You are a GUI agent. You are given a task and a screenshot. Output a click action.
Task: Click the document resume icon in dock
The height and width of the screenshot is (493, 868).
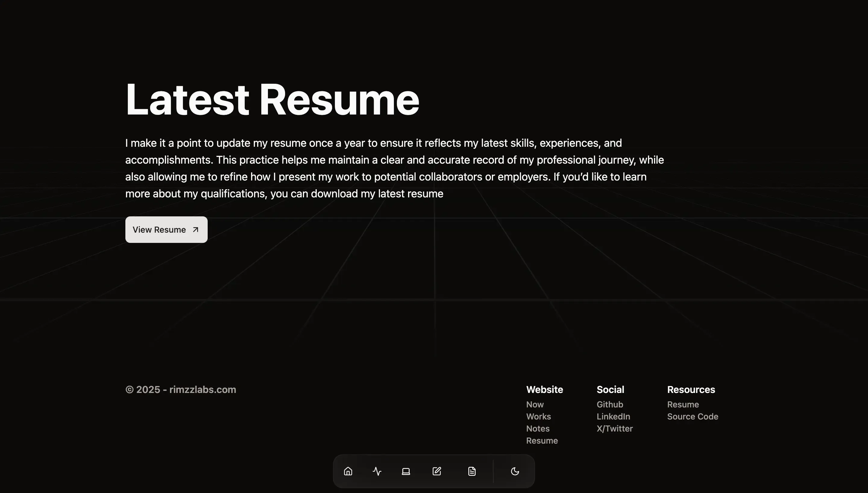pos(472,471)
